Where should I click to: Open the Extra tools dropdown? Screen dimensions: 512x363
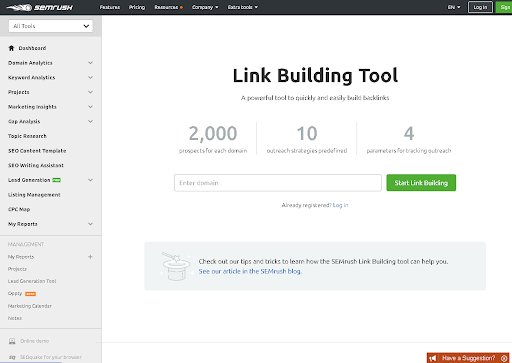click(243, 7)
